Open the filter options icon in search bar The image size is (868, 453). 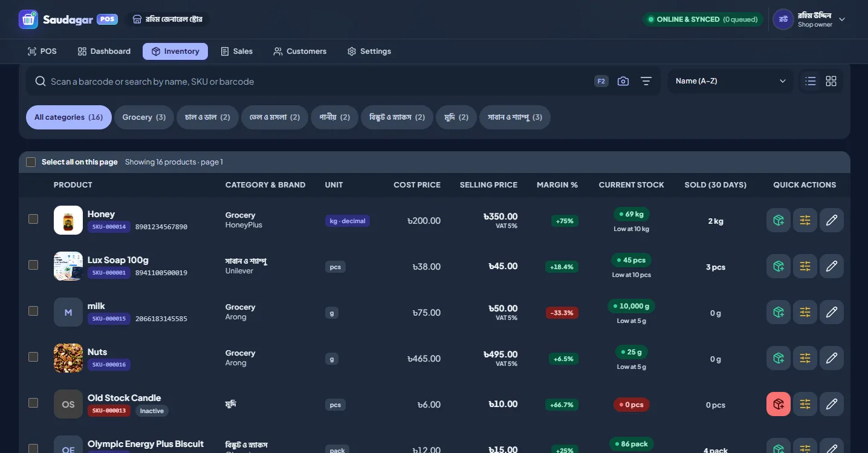coord(646,81)
